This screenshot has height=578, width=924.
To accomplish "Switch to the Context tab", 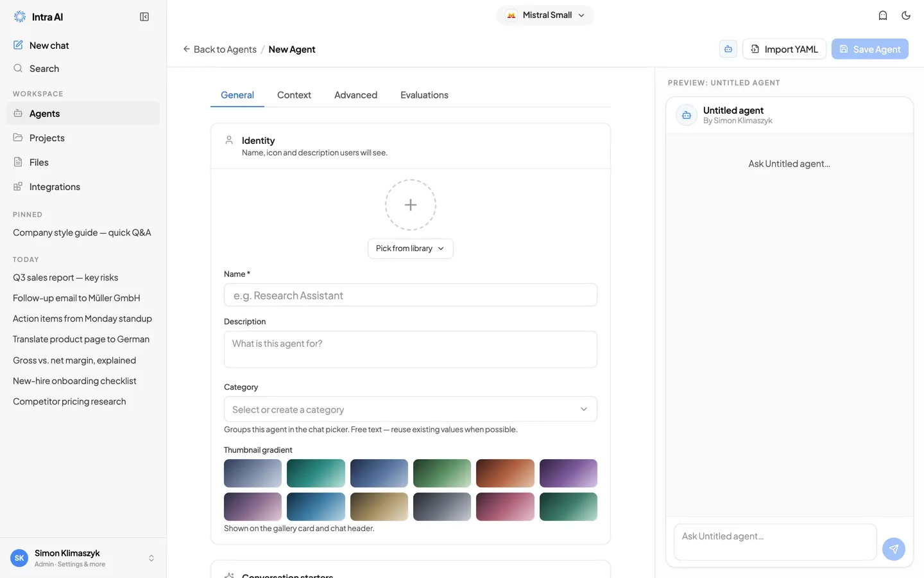I will tap(294, 95).
